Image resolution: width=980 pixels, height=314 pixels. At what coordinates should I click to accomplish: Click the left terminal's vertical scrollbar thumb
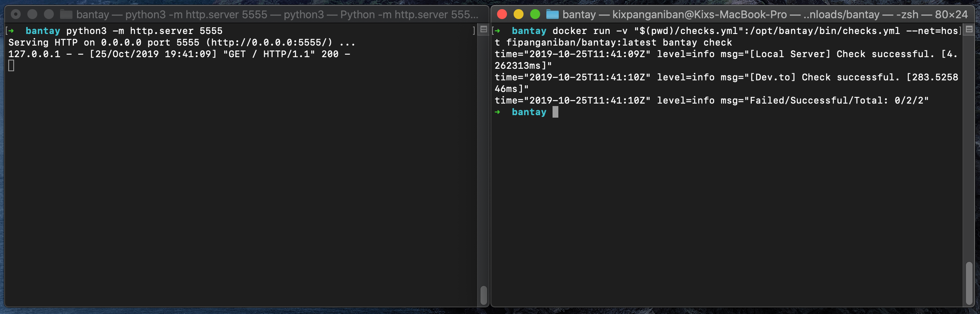pyautogui.click(x=483, y=295)
